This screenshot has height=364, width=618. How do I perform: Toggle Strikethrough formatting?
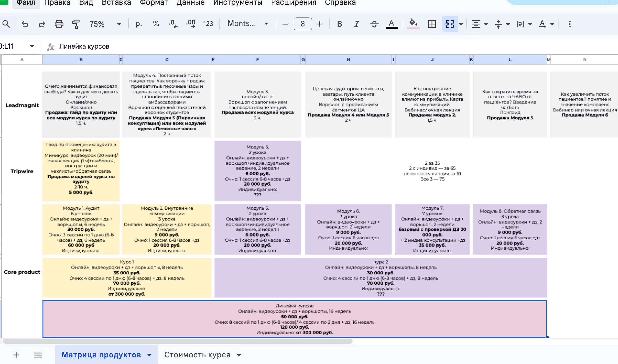(x=374, y=24)
